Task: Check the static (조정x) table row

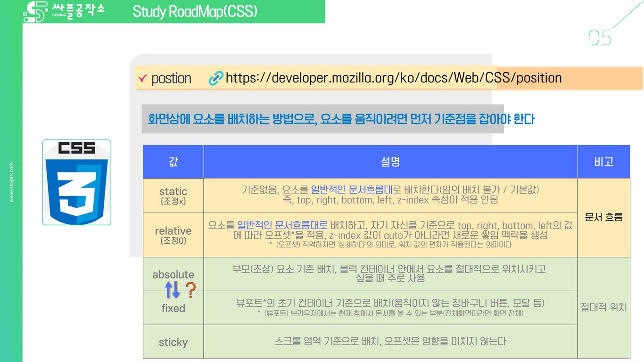Action: (173, 195)
